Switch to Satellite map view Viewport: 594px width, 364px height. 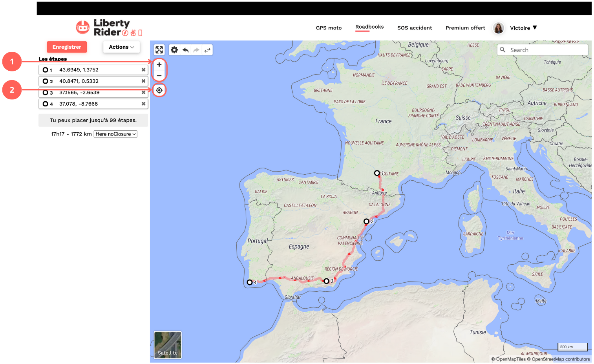click(168, 345)
